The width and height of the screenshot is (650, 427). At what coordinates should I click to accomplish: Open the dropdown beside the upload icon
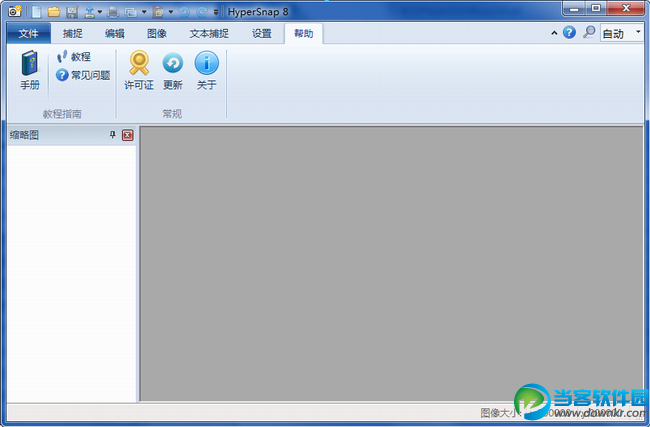[100, 12]
